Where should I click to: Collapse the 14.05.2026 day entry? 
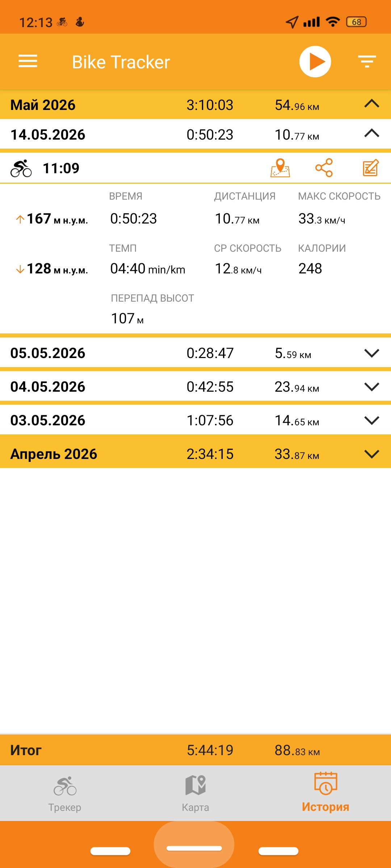(x=372, y=134)
